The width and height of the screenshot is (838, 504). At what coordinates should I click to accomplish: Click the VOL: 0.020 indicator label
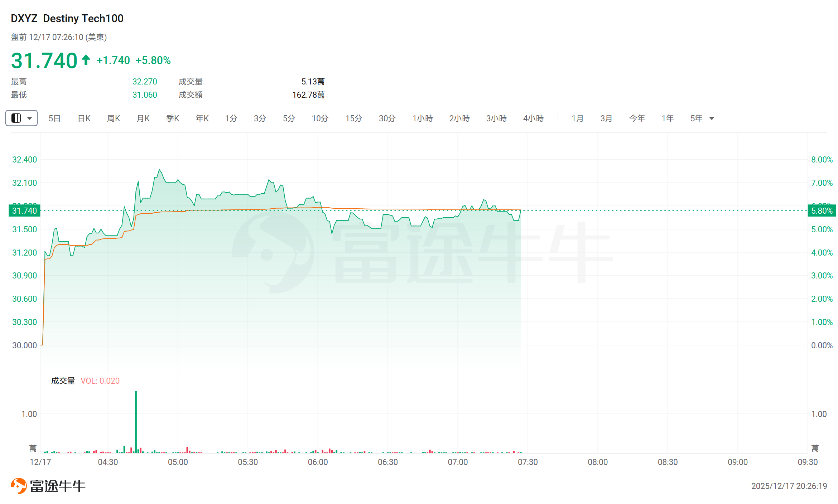point(100,381)
